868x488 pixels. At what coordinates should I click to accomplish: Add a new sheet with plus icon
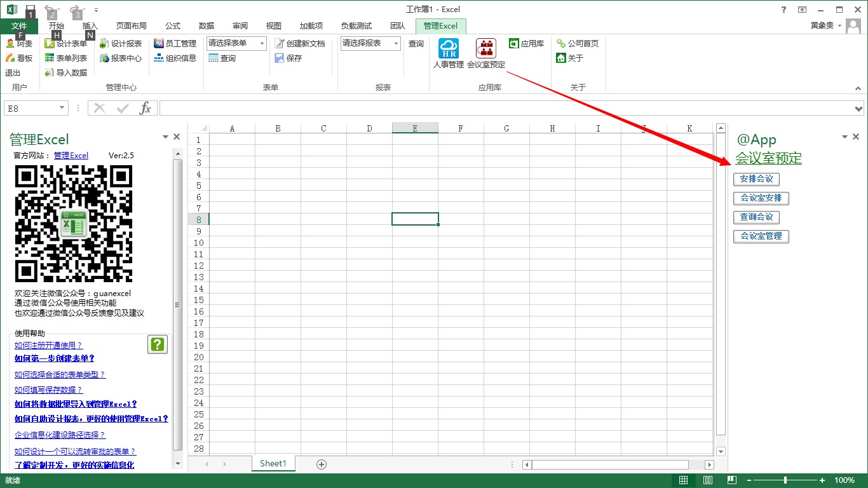tap(322, 464)
